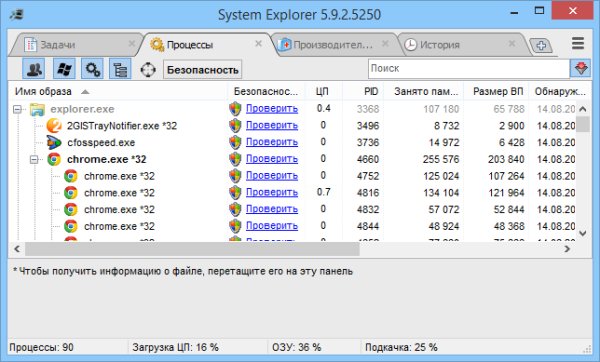The image size is (600, 362).
Task: Click Chrome icon of PID 4844 row
Action: click(71, 227)
